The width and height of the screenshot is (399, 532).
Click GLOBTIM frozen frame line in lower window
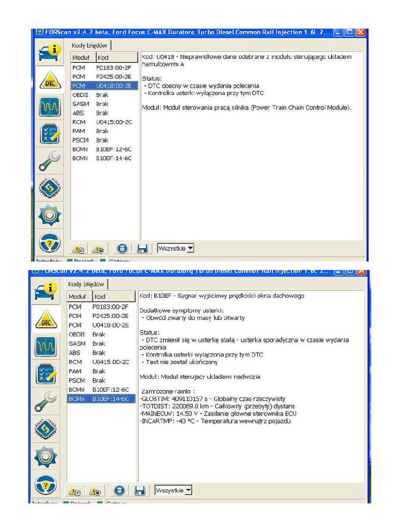pos(212,398)
